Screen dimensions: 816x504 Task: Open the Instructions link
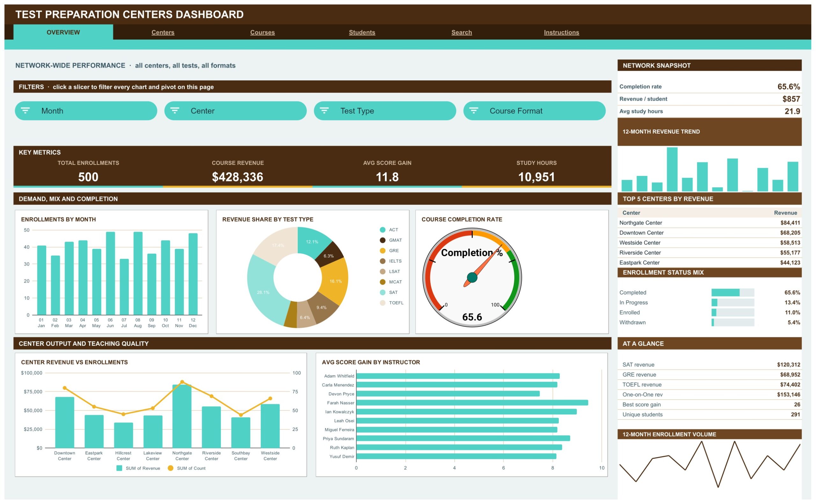561,32
